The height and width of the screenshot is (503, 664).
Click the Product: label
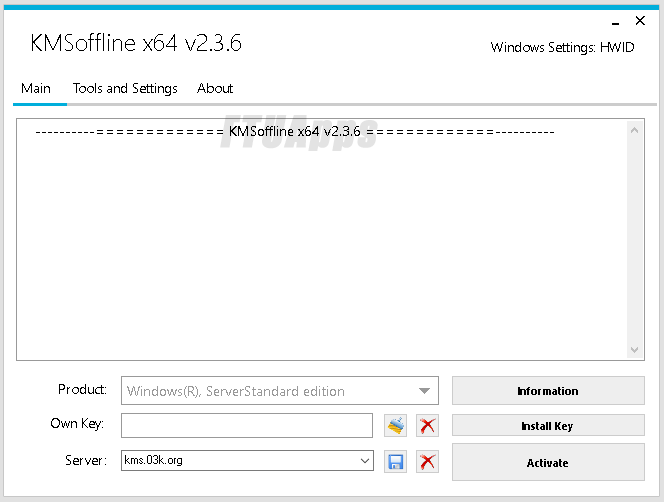[x=82, y=389]
